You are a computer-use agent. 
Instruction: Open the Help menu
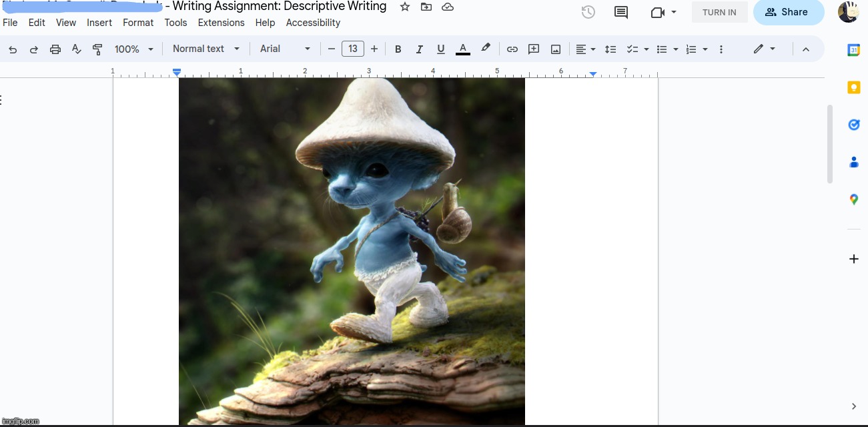[265, 23]
